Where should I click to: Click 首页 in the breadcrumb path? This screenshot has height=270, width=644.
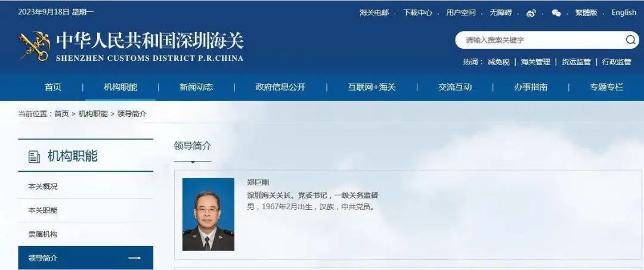pyautogui.click(x=61, y=114)
